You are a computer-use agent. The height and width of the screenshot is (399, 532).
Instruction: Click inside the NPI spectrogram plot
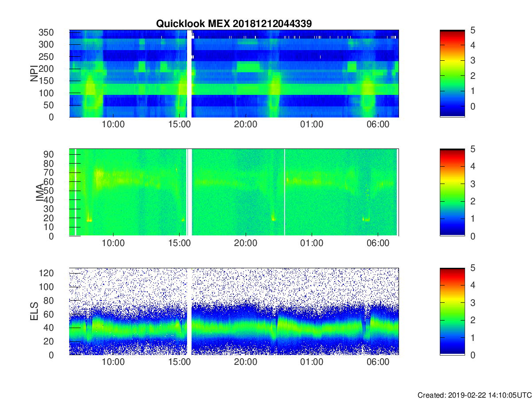[234, 74]
